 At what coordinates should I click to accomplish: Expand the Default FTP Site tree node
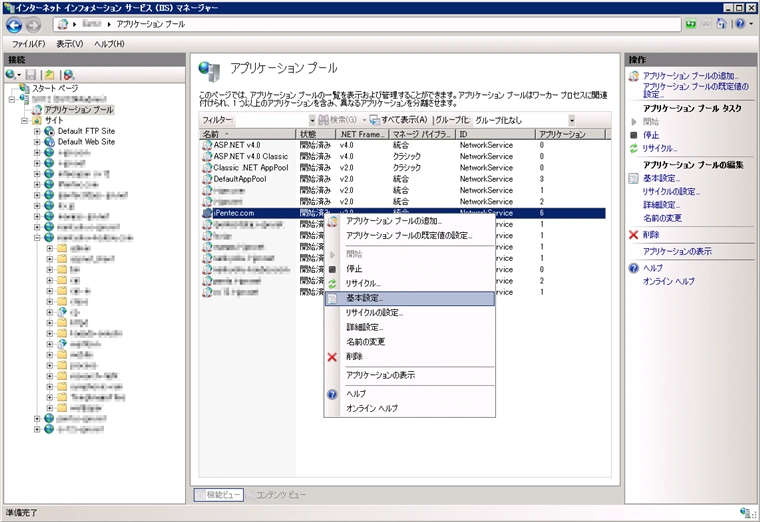tap(37, 131)
